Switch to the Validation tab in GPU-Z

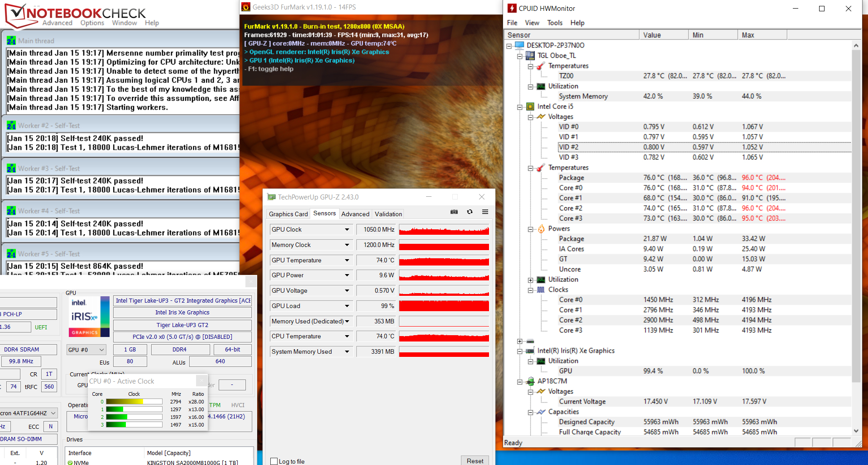pyautogui.click(x=388, y=214)
